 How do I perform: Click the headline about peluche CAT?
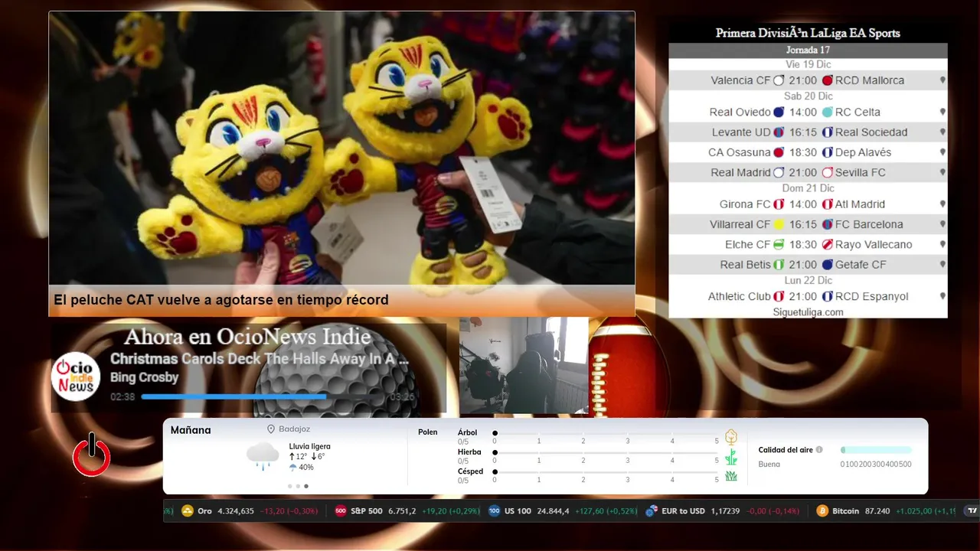click(221, 300)
